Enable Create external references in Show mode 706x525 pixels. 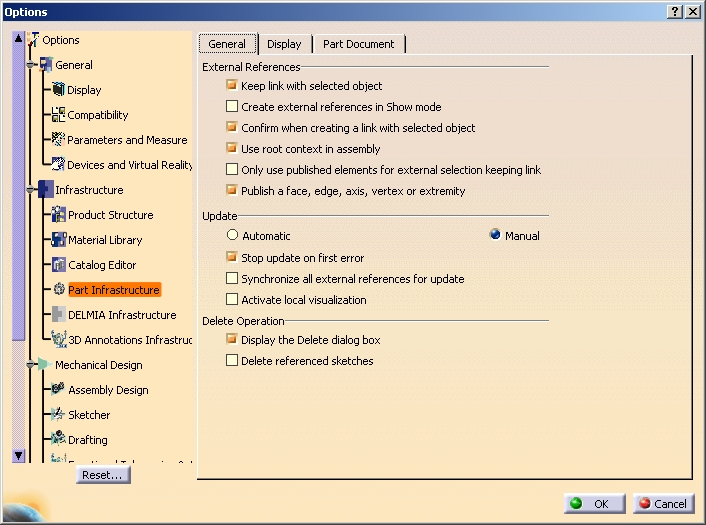232,106
